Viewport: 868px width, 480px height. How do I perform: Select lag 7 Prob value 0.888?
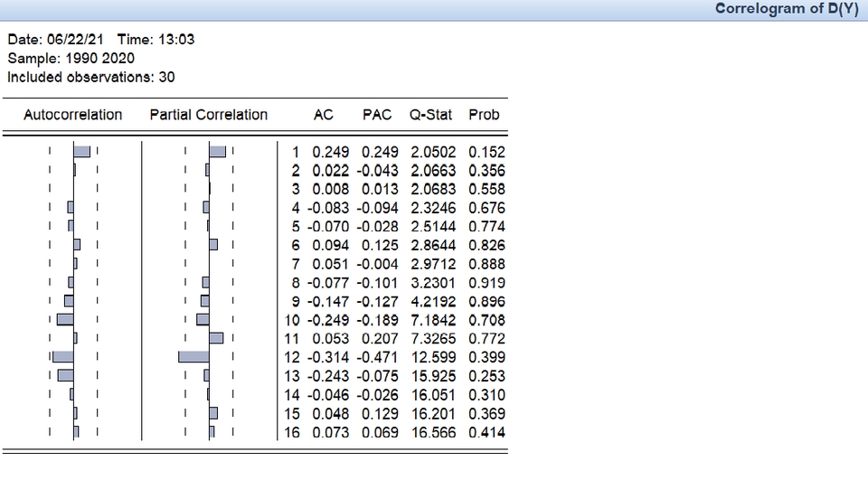(x=486, y=264)
